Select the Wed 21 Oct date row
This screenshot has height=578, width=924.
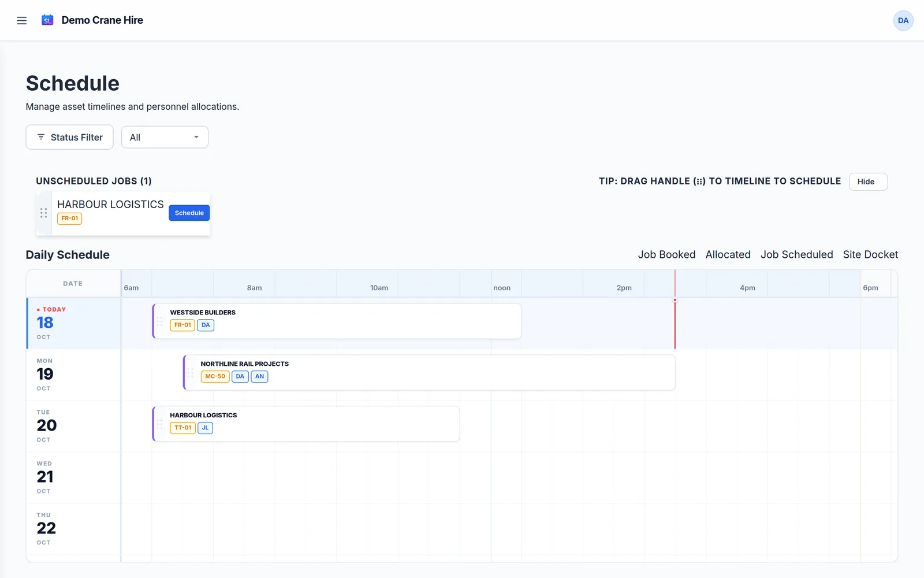[73, 477]
